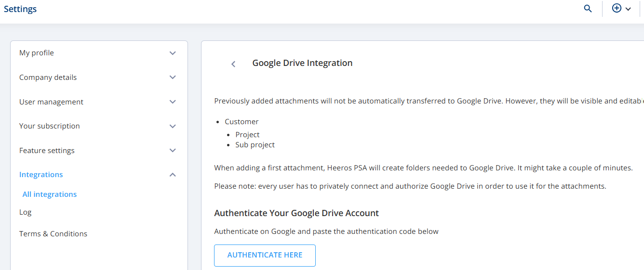Expand the Feature settings chevron
644x270 pixels.
click(x=173, y=150)
